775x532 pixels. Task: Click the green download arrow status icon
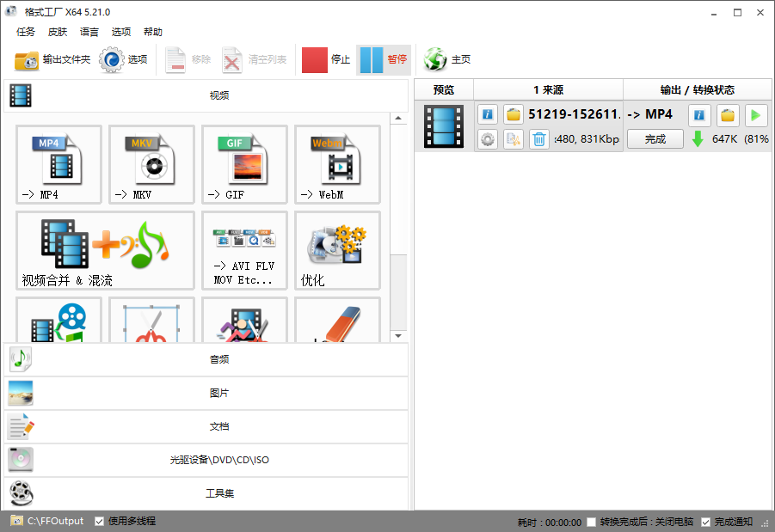coord(698,139)
